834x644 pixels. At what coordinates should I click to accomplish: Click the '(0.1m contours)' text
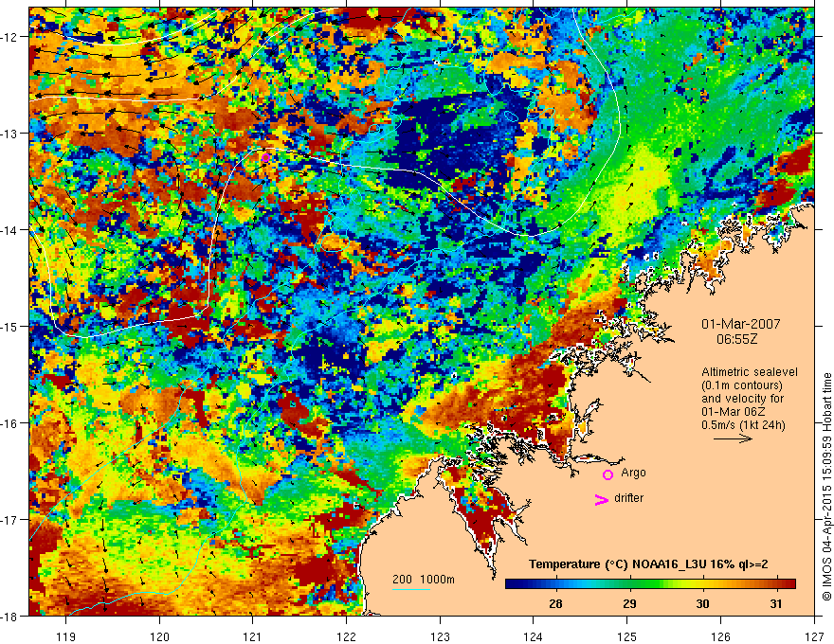coord(741,385)
